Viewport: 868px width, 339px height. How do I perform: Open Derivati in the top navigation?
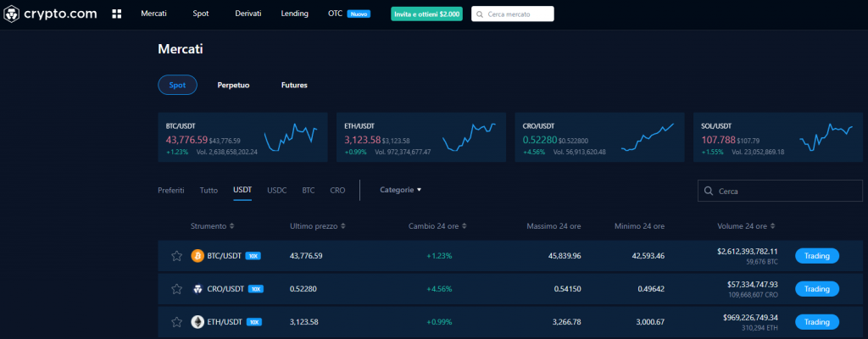(248, 14)
